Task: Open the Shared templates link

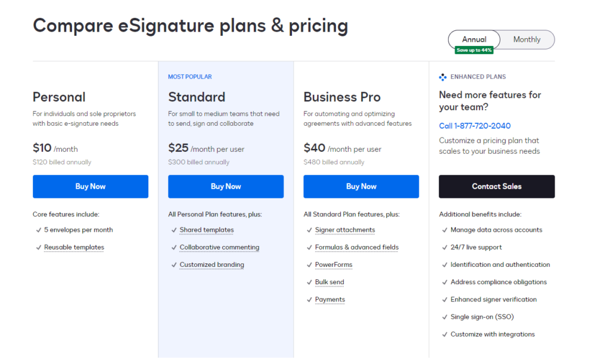Action: (207, 230)
